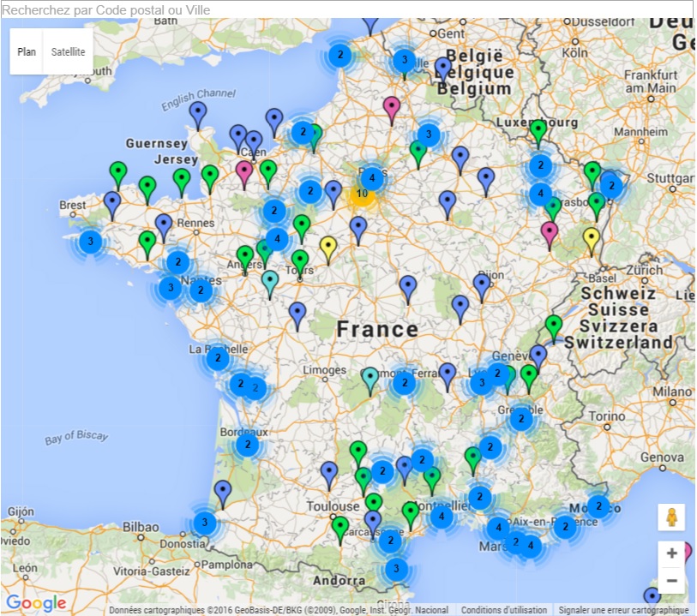Select the blue pin above Guernsey
This screenshot has width=697, height=616.
click(x=198, y=112)
